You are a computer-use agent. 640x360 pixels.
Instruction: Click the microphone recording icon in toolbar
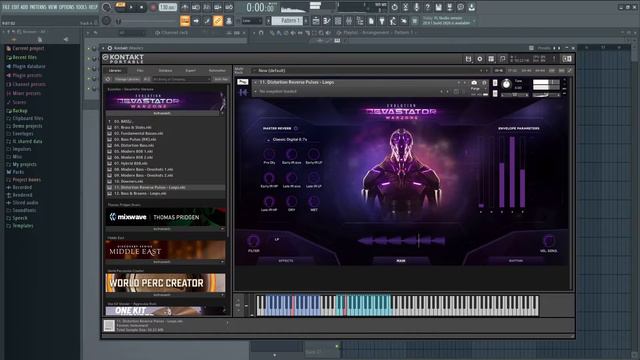point(416,7)
